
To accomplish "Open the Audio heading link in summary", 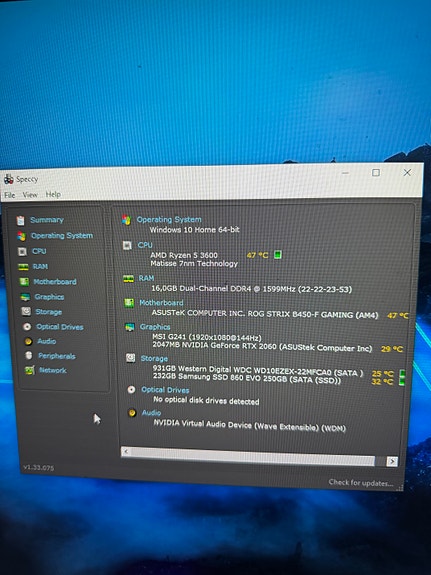I will 151,413.
